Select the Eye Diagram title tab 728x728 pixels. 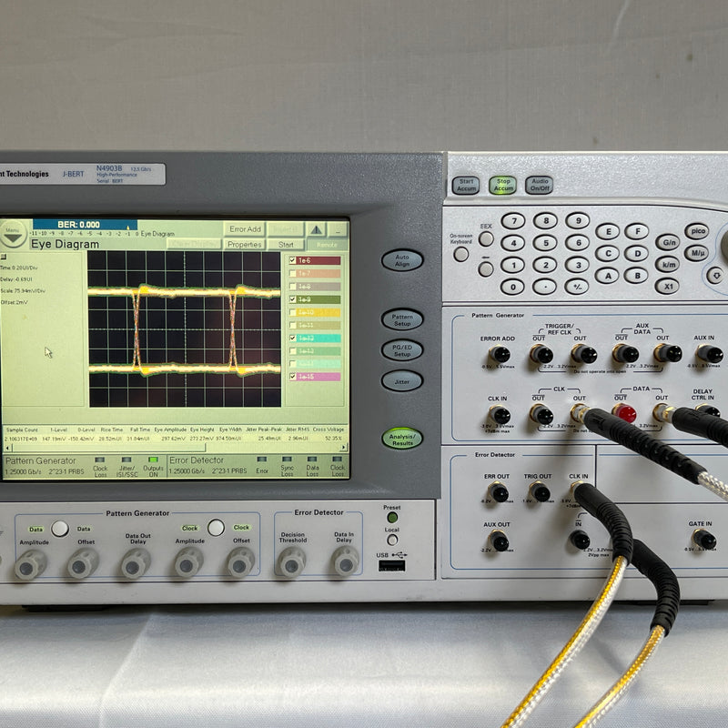tap(66, 244)
